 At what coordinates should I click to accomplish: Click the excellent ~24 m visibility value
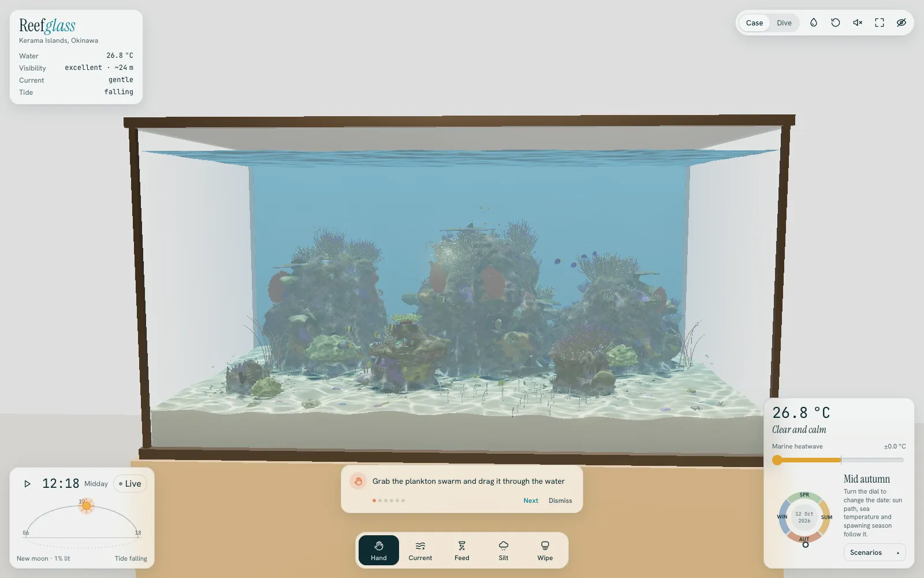pos(99,68)
